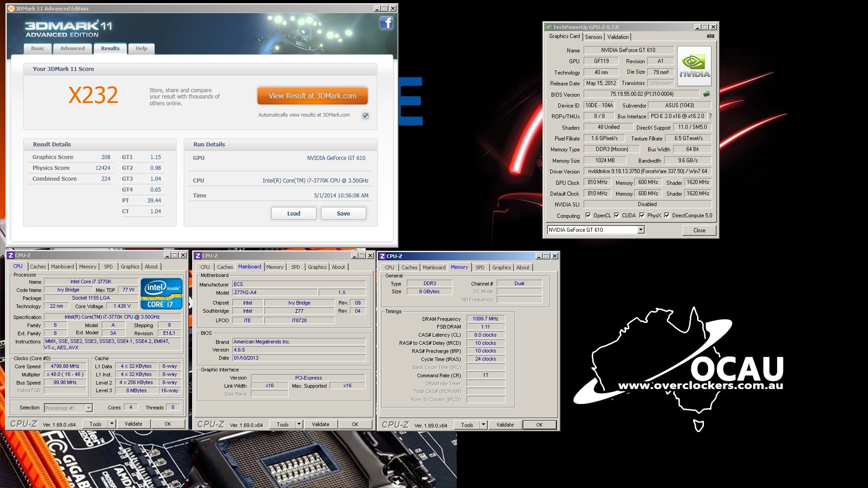Open CPU tab in CPU-Z Mainboard window

pos(205,267)
